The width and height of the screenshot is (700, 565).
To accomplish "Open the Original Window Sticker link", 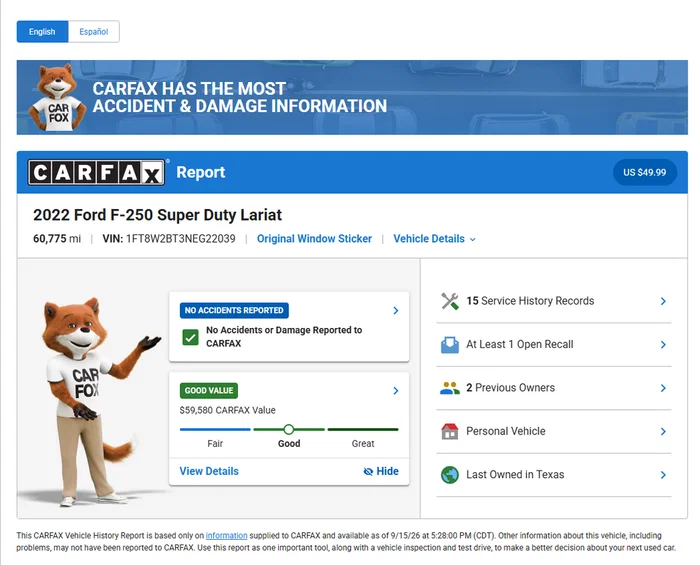I will coord(314,239).
